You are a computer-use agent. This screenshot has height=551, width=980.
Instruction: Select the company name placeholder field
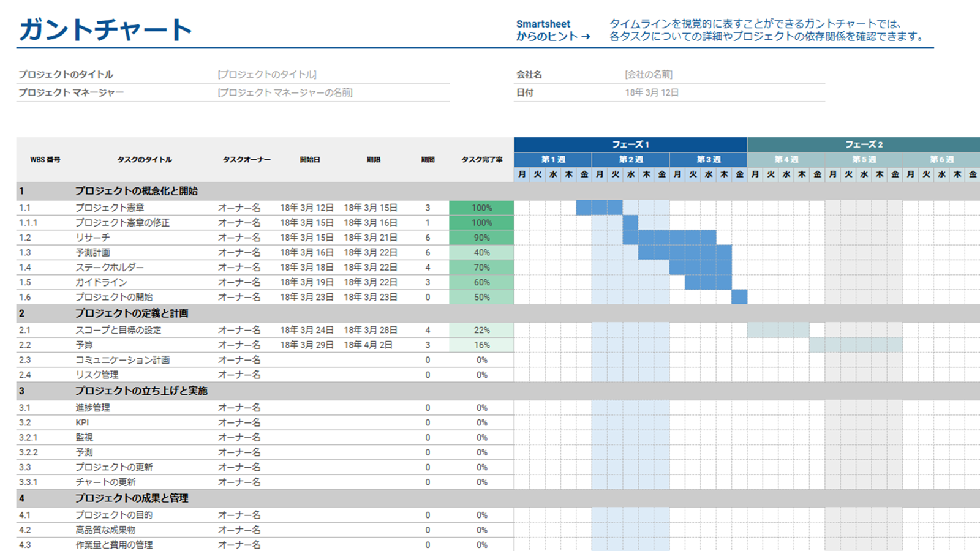(648, 75)
